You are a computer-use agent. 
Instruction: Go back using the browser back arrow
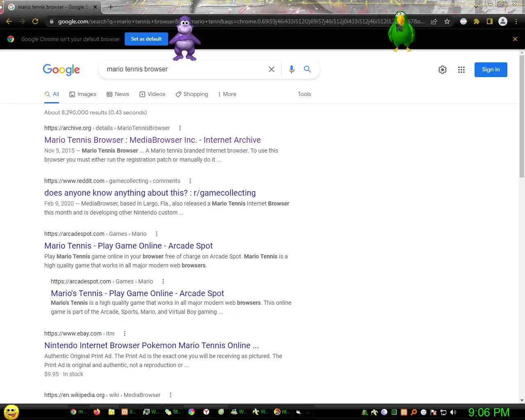tap(9, 21)
